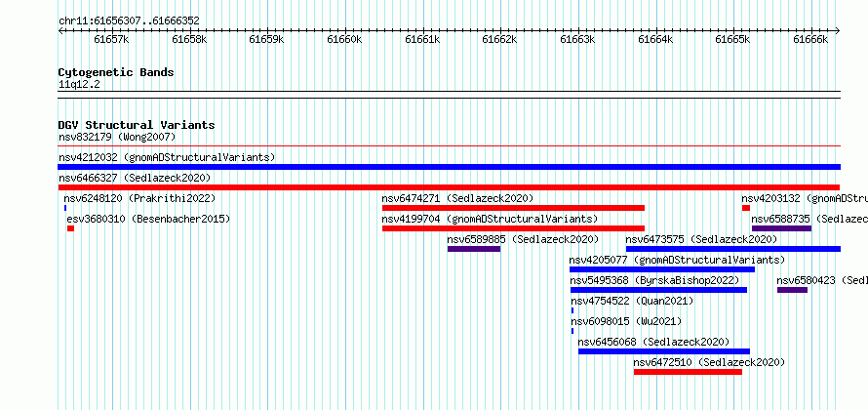Click the 61661k ruler position
This screenshot has height=410, width=868.
(x=422, y=39)
